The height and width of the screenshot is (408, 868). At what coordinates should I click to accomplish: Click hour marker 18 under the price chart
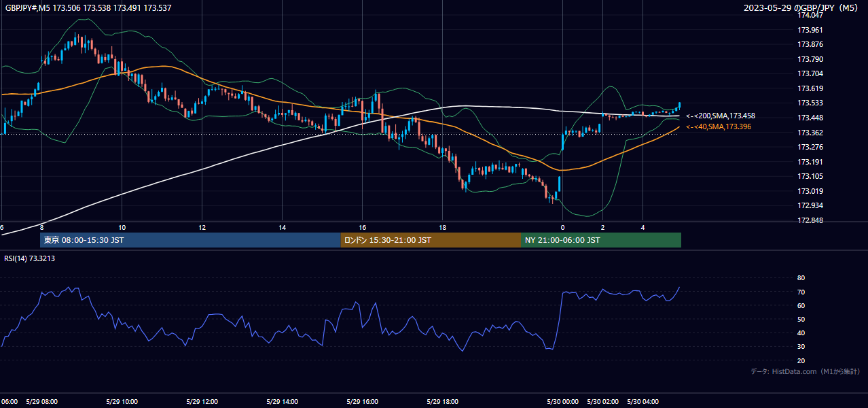(442, 227)
